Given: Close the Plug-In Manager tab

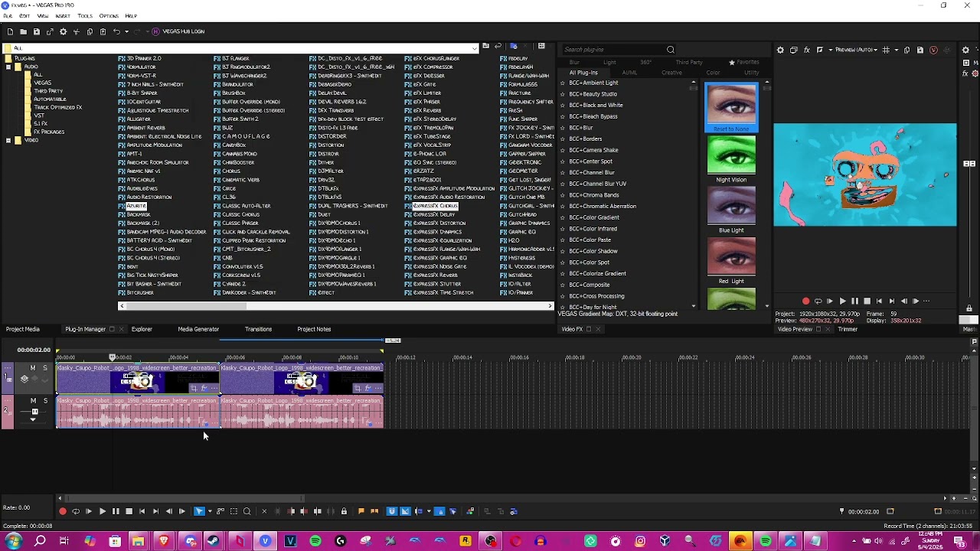Looking at the screenshot, I should (119, 329).
